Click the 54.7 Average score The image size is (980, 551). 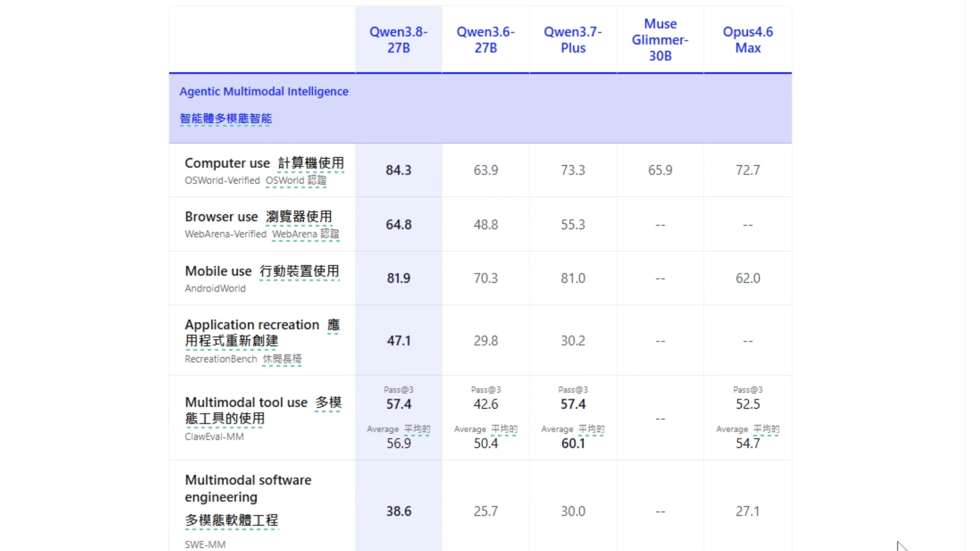tap(748, 443)
